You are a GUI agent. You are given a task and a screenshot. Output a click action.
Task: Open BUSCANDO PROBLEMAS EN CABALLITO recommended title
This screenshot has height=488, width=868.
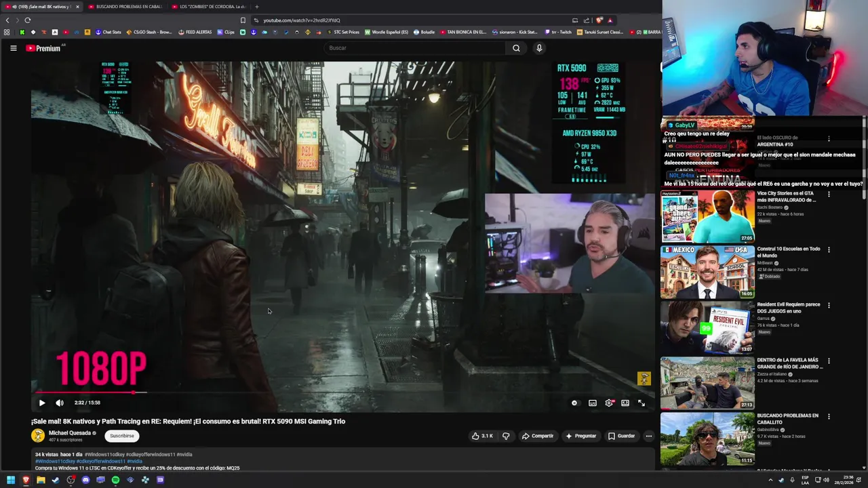pyautogui.click(x=788, y=419)
